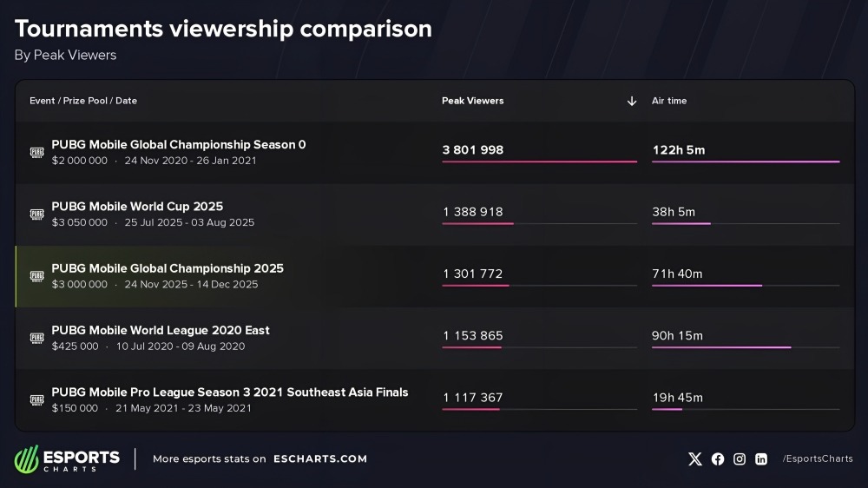
Task: Sort by the Air time column header
Action: [669, 101]
